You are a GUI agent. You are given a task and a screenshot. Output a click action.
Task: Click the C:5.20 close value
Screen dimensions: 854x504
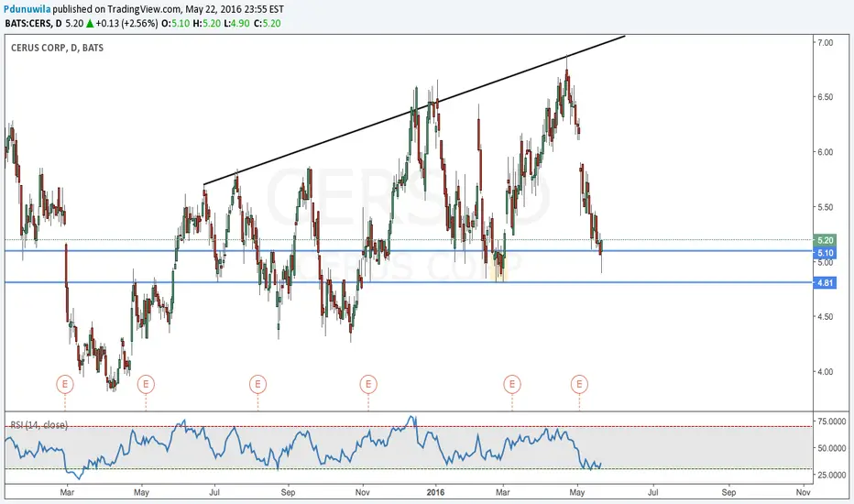[x=268, y=24]
